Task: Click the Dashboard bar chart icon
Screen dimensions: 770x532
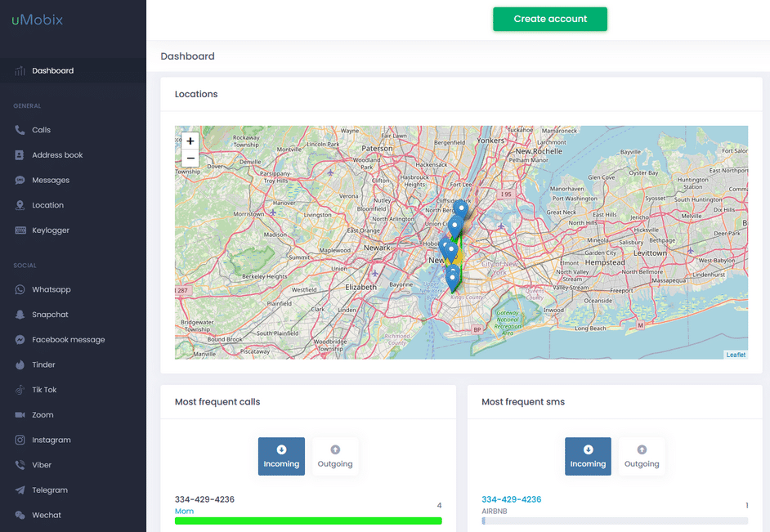Action: click(20, 70)
